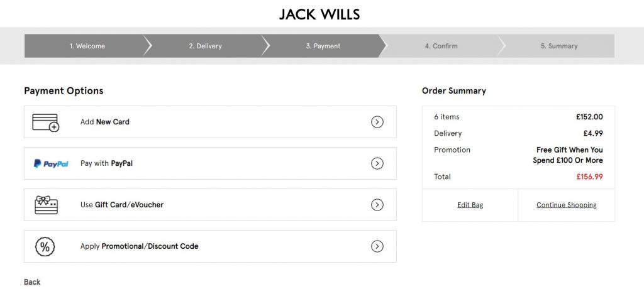Click the order Total amount £156.99
The image size is (644, 289).
click(589, 177)
